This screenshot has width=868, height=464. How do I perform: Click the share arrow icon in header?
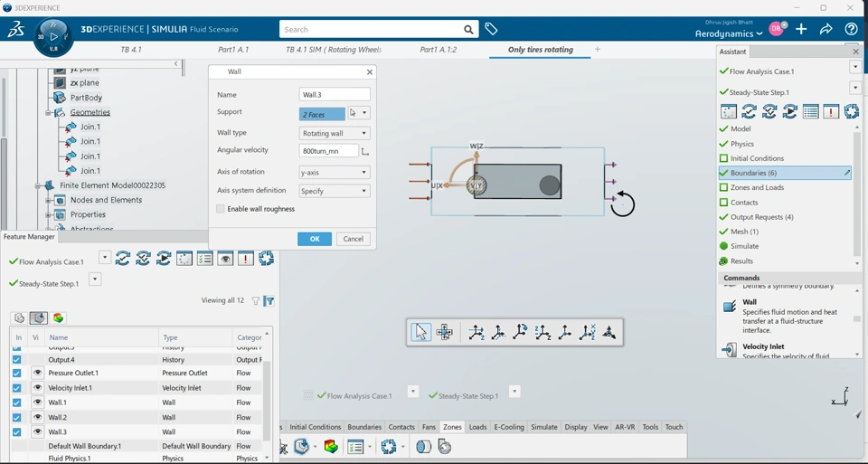pos(826,29)
